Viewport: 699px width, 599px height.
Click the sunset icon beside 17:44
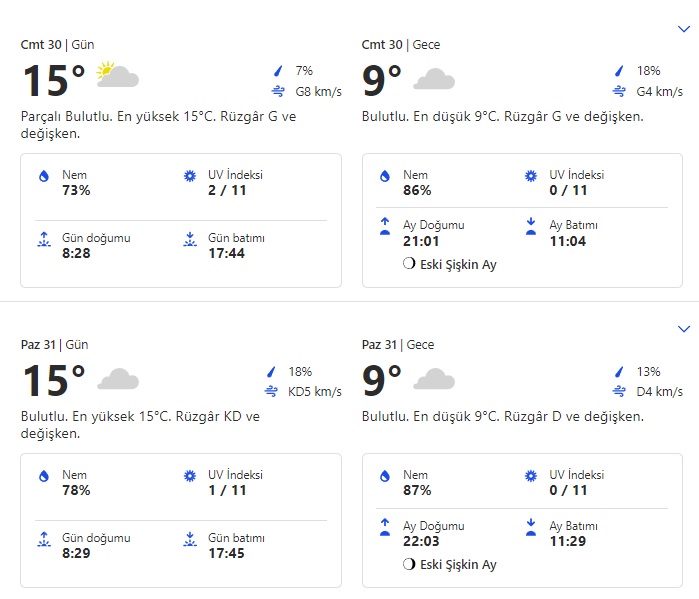pyautogui.click(x=190, y=240)
